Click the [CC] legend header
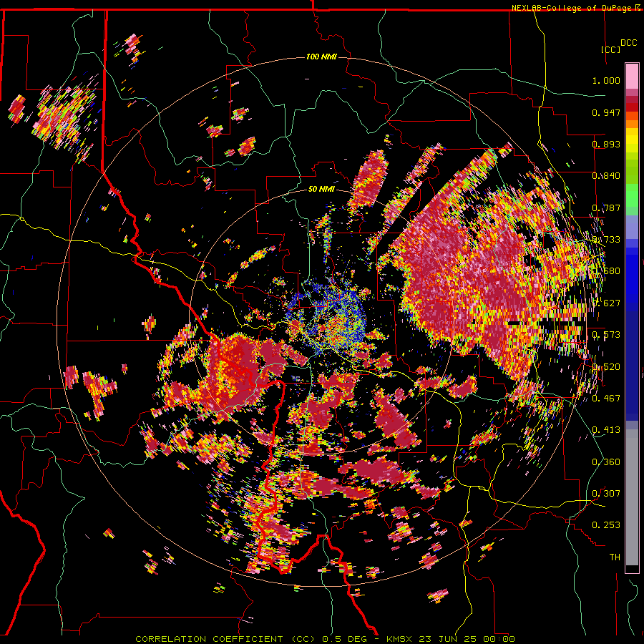This screenshot has width=644, height=644. (610, 49)
